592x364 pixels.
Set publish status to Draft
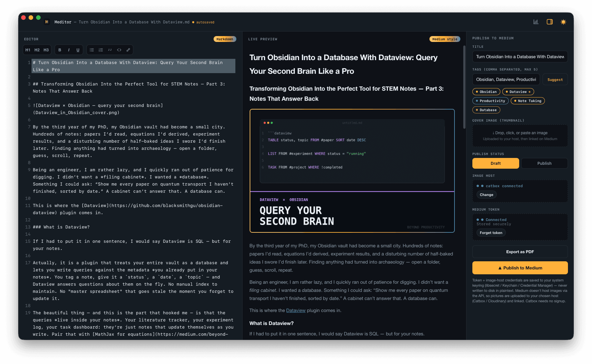(495, 163)
